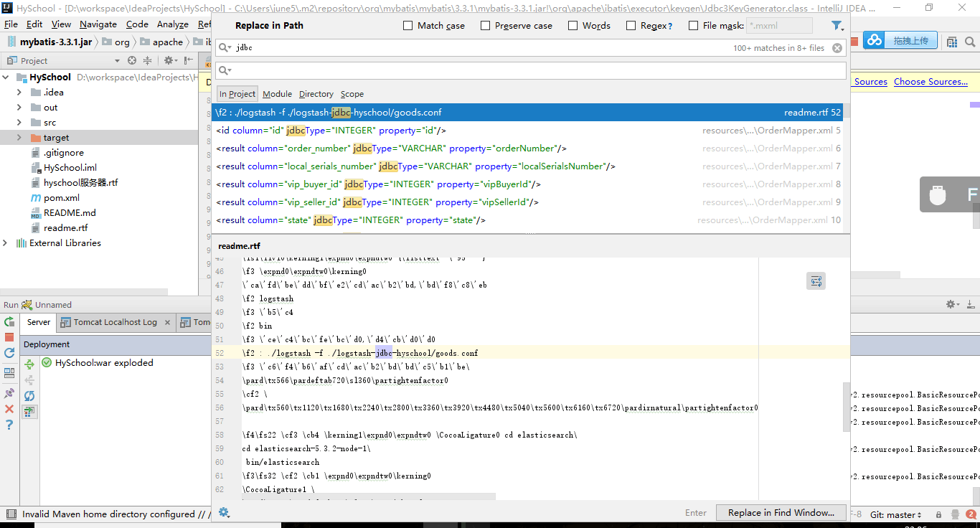Enable the Regex checkbox
The image size is (980, 528).
coord(631,26)
